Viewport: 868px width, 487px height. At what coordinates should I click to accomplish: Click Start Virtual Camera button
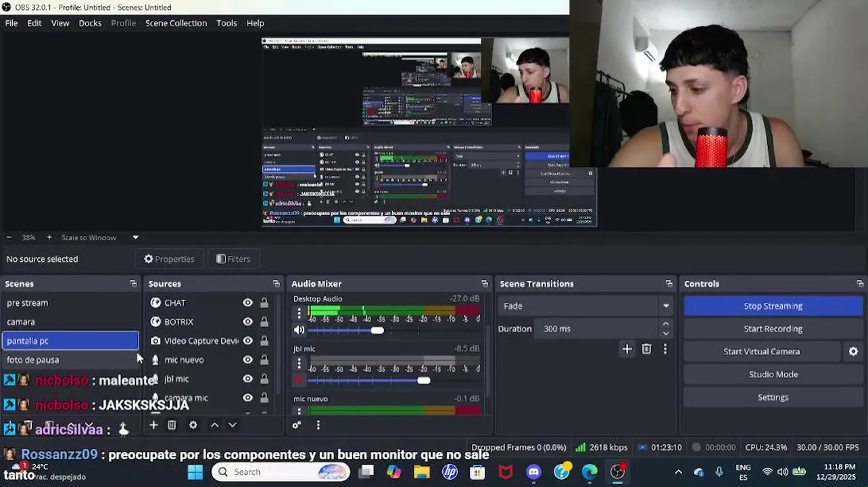coord(762,351)
